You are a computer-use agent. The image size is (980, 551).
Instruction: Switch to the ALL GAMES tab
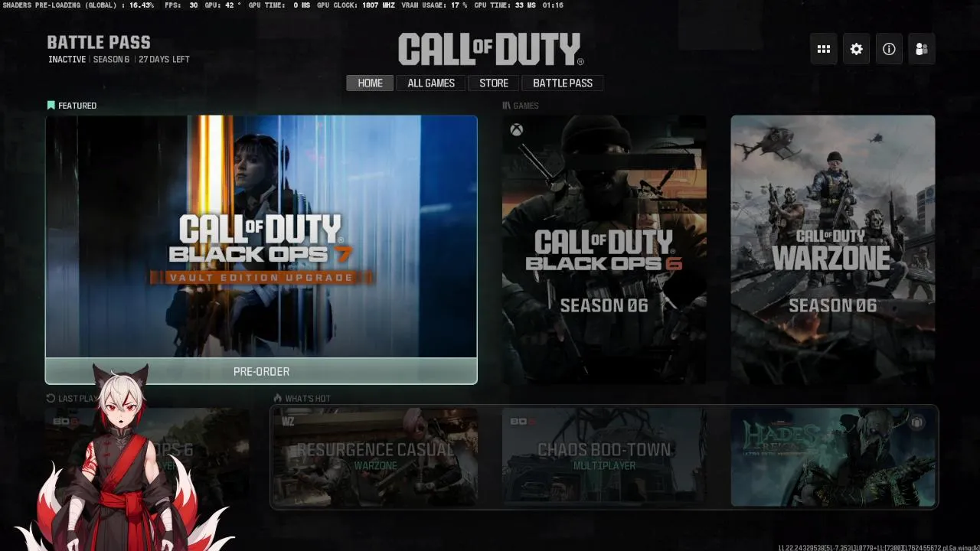point(431,83)
